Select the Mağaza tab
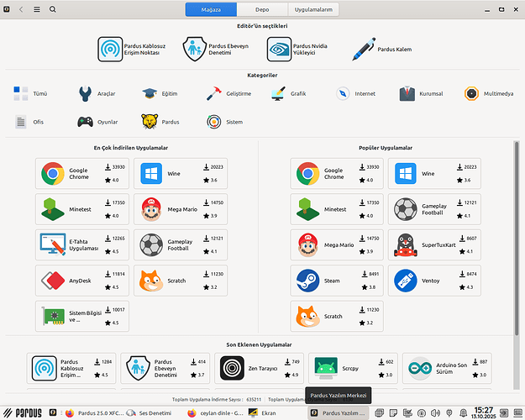The width and height of the screenshot is (525, 420). (211, 9)
